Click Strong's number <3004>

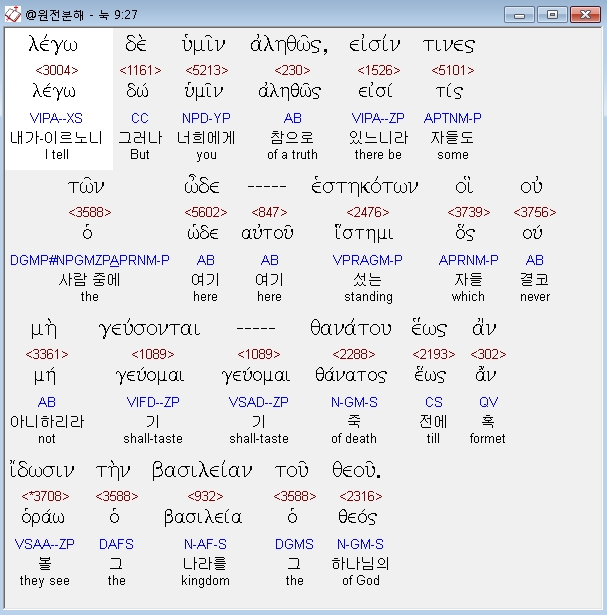click(57, 70)
